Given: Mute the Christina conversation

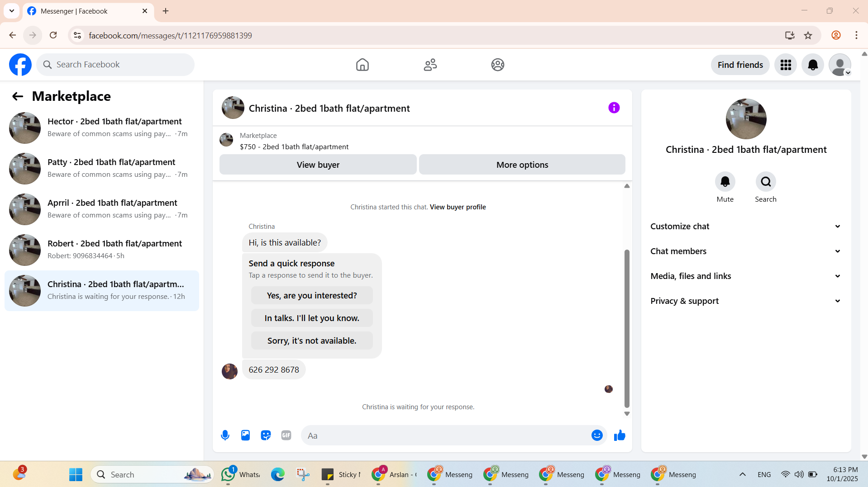Looking at the screenshot, I should (x=725, y=182).
